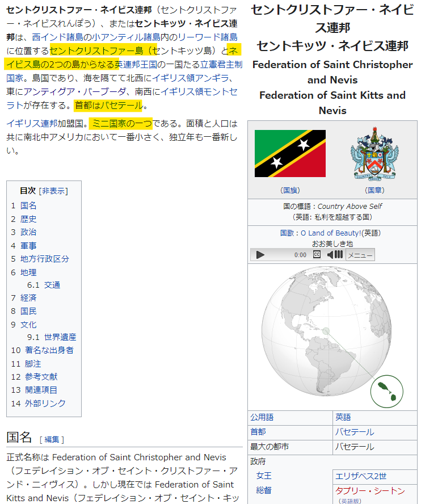Open the 立憲君主制 link

[221, 65]
